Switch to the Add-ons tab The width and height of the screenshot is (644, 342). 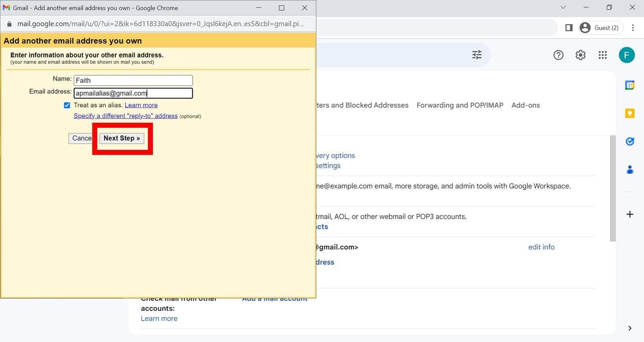pyautogui.click(x=525, y=105)
